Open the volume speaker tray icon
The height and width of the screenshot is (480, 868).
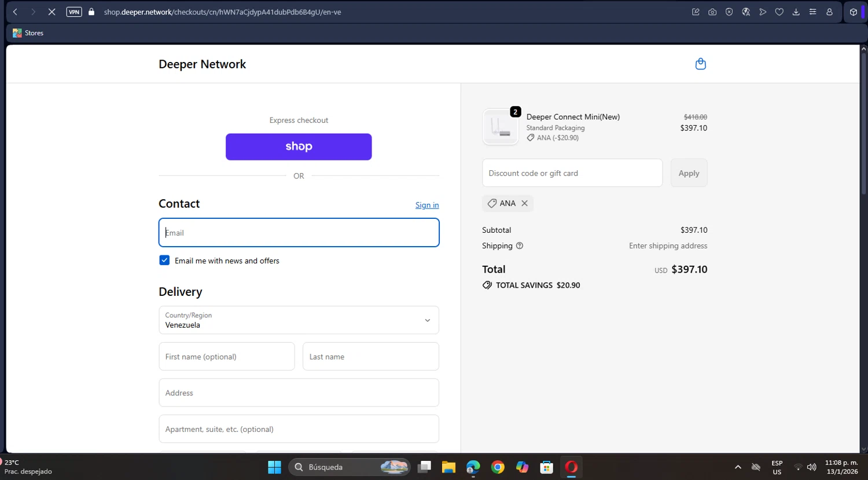(812, 467)
